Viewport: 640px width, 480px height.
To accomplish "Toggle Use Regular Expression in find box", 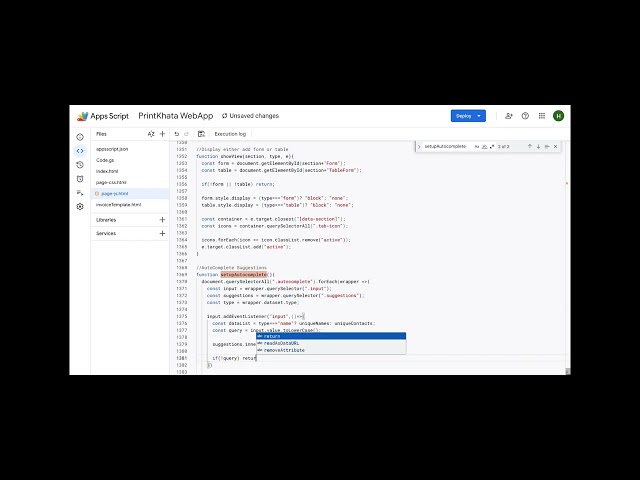I will click(492, 147).
